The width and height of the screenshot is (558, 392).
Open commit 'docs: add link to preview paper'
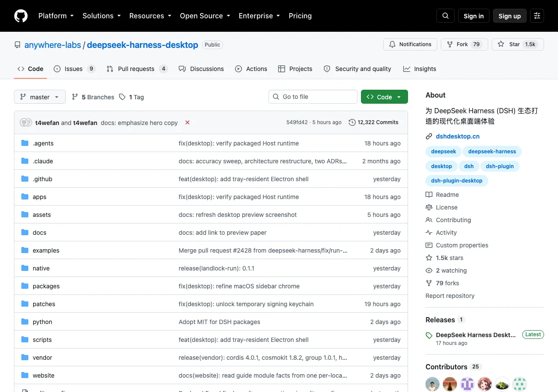(x=222, y=233)
